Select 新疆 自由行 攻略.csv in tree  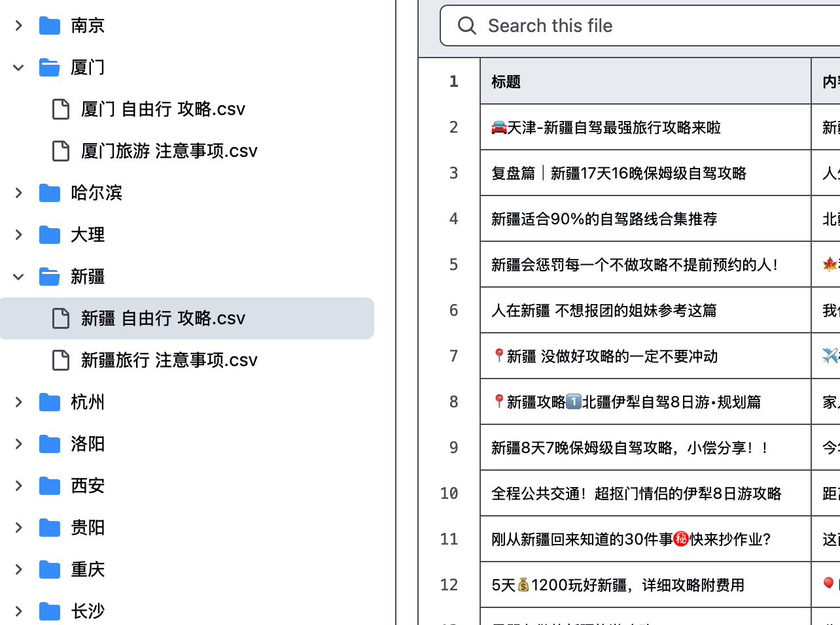187,318
